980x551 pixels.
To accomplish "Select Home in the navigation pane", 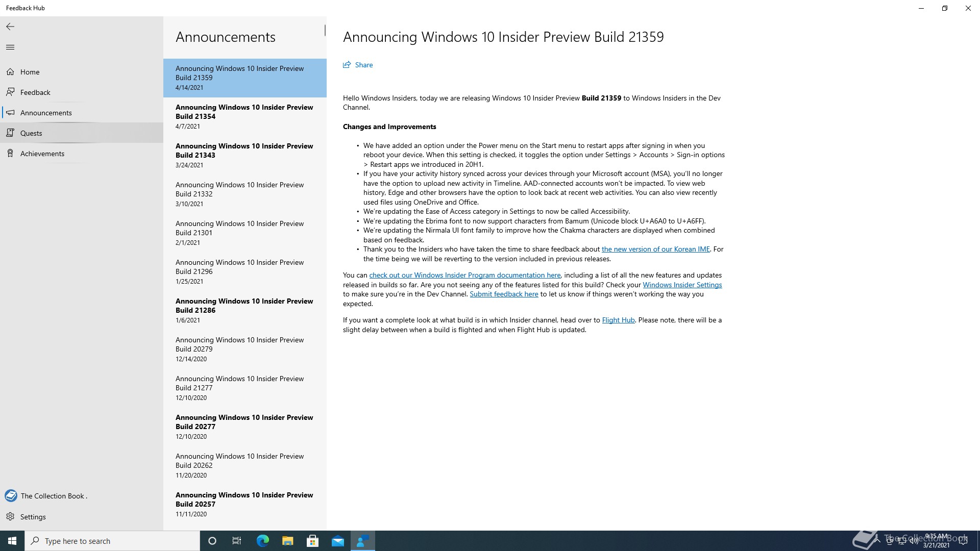I will pyautogui.click(x=82, y=72).
